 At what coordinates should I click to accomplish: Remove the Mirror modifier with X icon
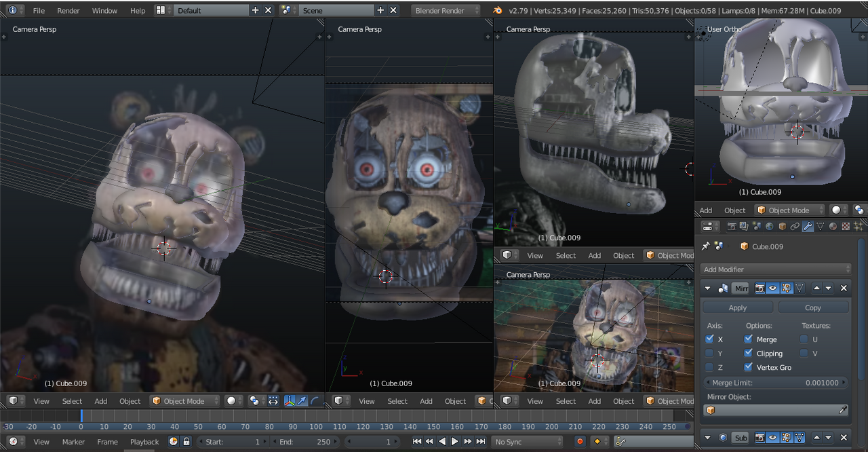(x=844, y=288)
